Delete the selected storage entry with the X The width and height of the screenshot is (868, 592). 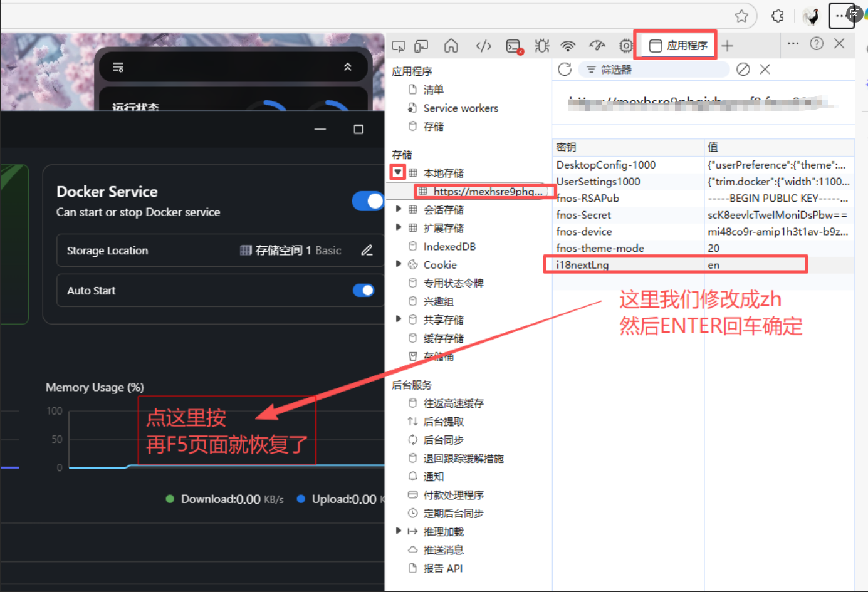point(765,70)
